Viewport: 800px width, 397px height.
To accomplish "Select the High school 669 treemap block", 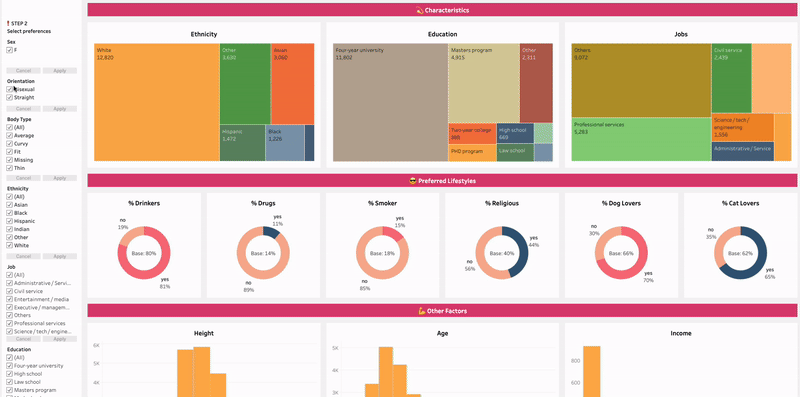I will point(515,134).
